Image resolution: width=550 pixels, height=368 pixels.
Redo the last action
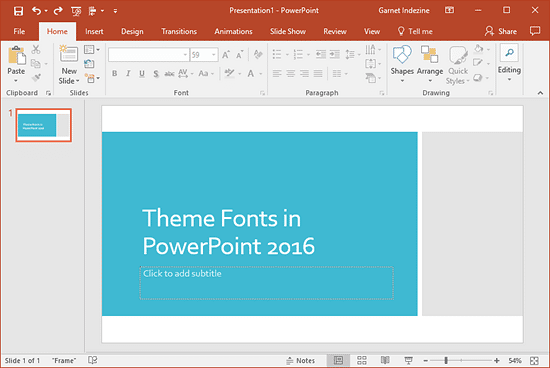58,11
